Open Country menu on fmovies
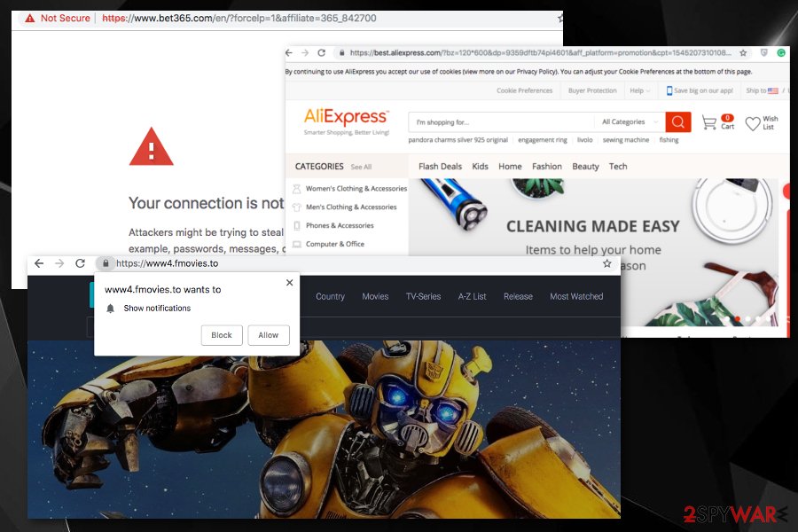 [x=331, y=296]
